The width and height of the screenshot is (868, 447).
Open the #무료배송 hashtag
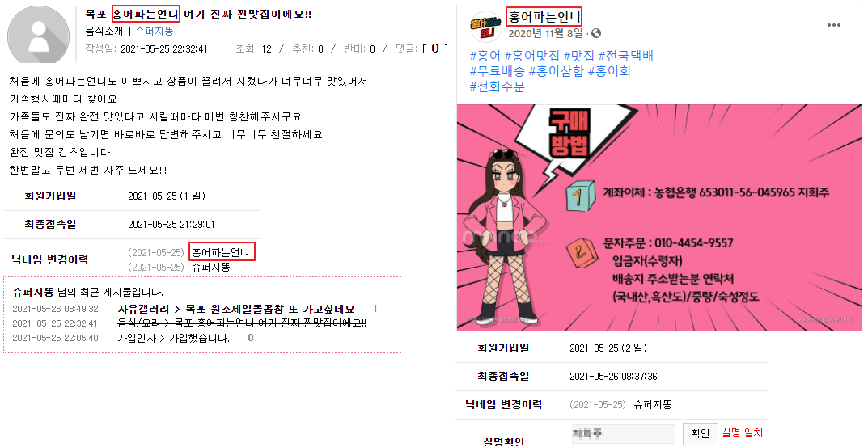click(x=498, y=71)
